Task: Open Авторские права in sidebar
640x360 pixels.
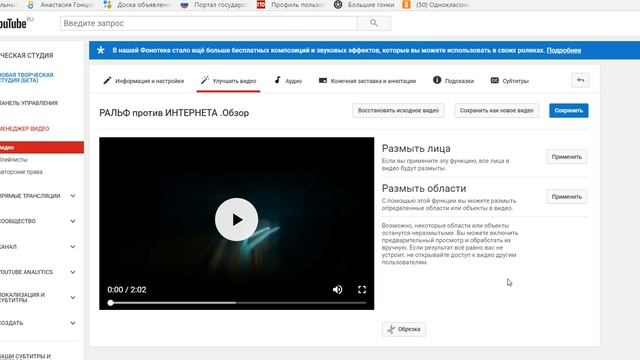Action: click(21, 172)
